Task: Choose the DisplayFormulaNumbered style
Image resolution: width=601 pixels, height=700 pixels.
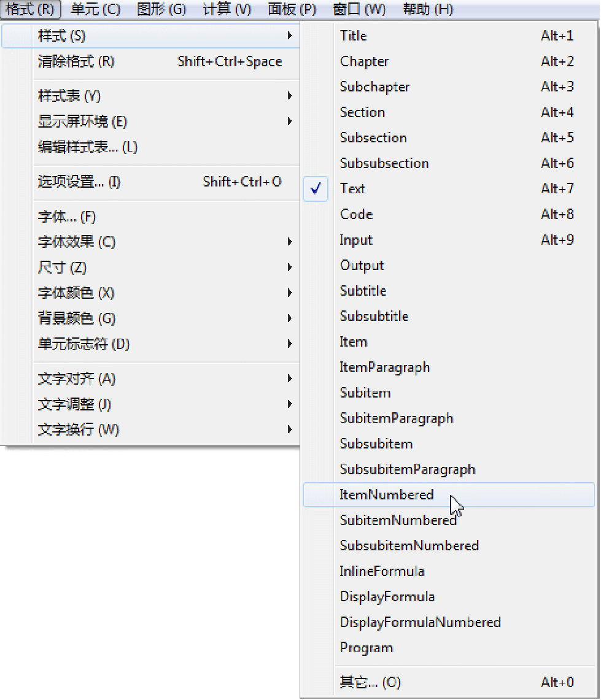Action: [449, 622]
